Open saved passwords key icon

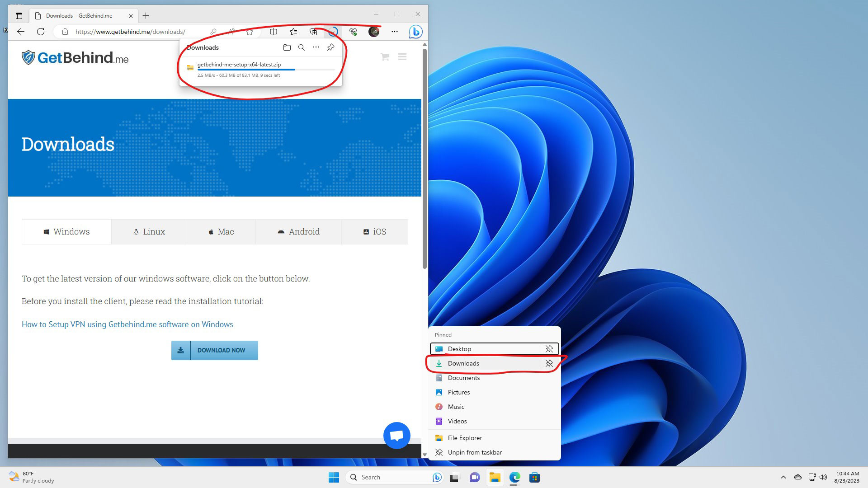[x=213, y=32]
